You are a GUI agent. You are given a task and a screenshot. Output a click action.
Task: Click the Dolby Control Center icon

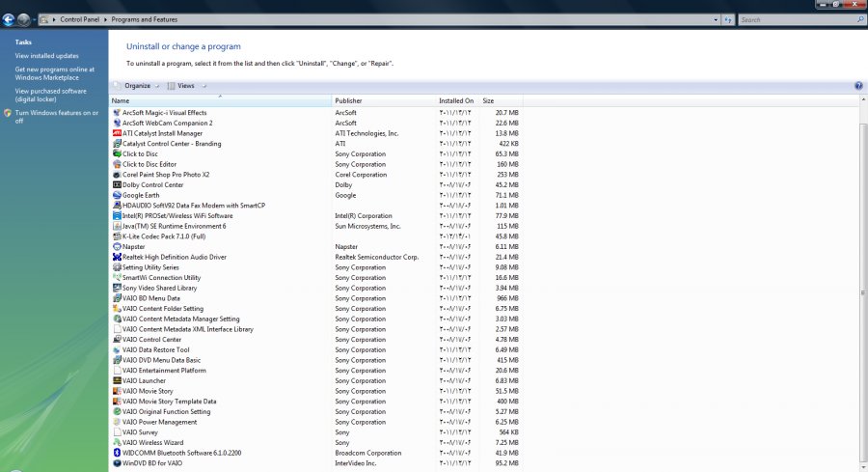(x=117, y=185)
